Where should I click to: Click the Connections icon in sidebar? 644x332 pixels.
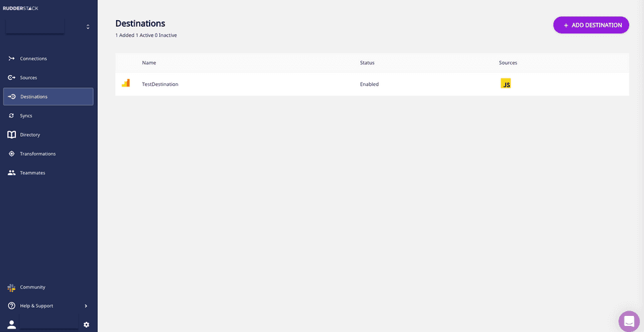pyautogui.click(x=11, y=58)
